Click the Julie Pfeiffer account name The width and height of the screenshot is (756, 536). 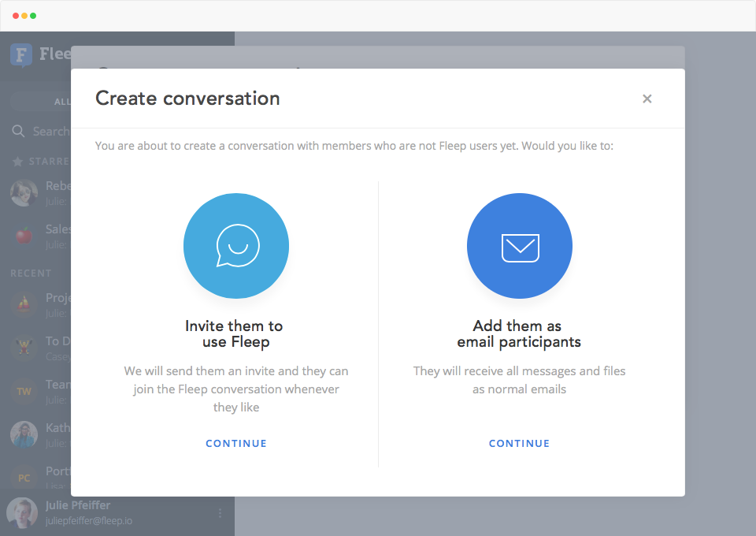click(x=78, y=505)
